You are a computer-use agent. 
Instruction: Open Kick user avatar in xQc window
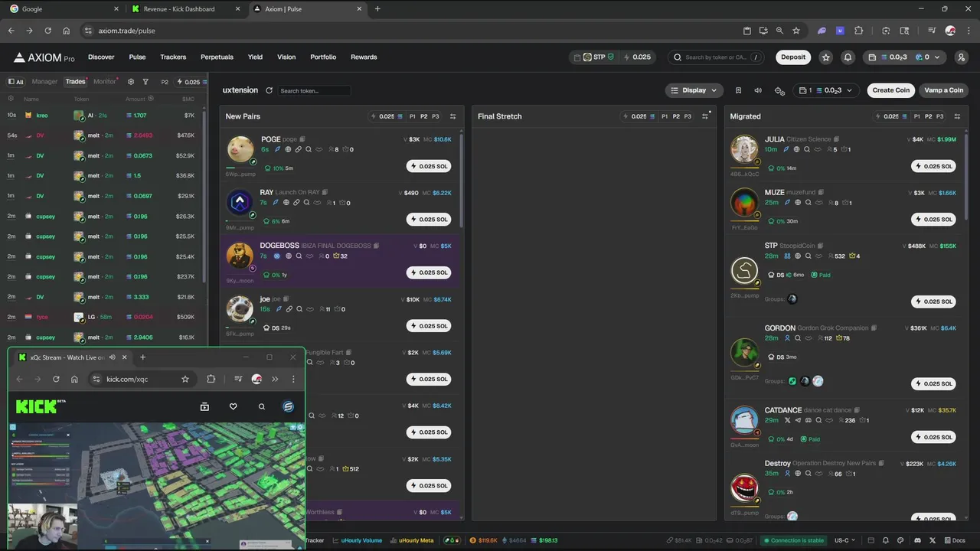(288, 407)
